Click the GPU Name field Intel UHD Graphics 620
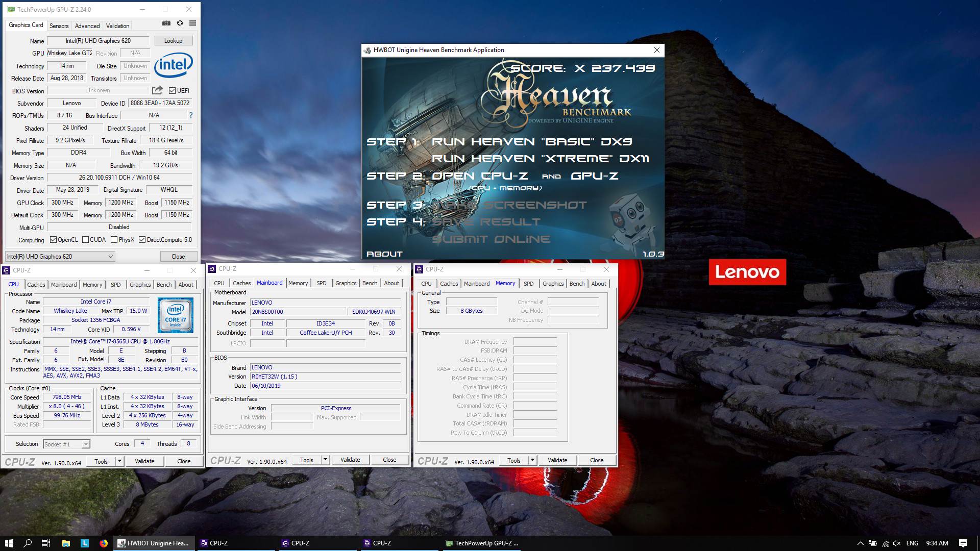980x551 pixels. pyautogui.click(x=98, y=41)
